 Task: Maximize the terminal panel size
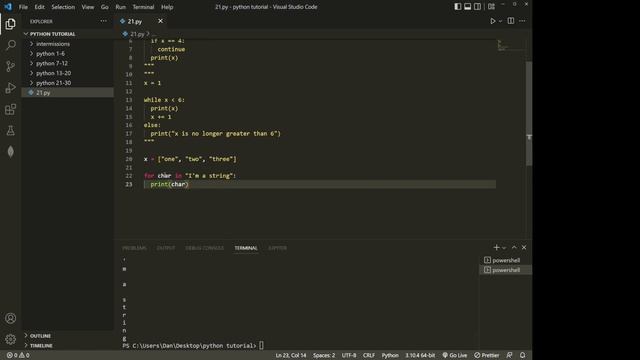click(514, 247)
